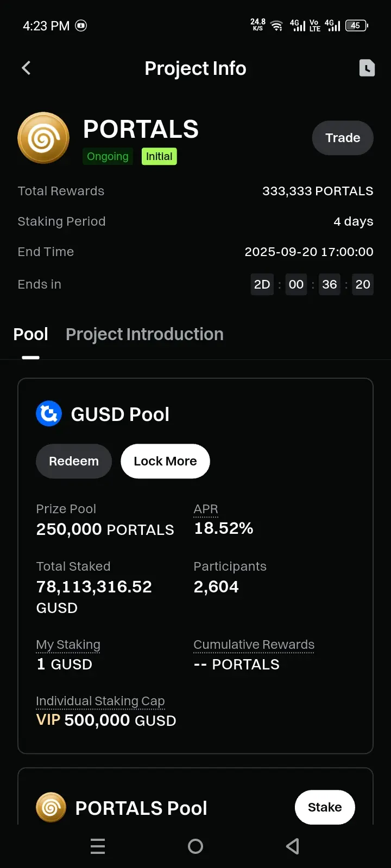
Task: Show the Cumulative Rewards info tooltip
Action: [x=254, y=644]
